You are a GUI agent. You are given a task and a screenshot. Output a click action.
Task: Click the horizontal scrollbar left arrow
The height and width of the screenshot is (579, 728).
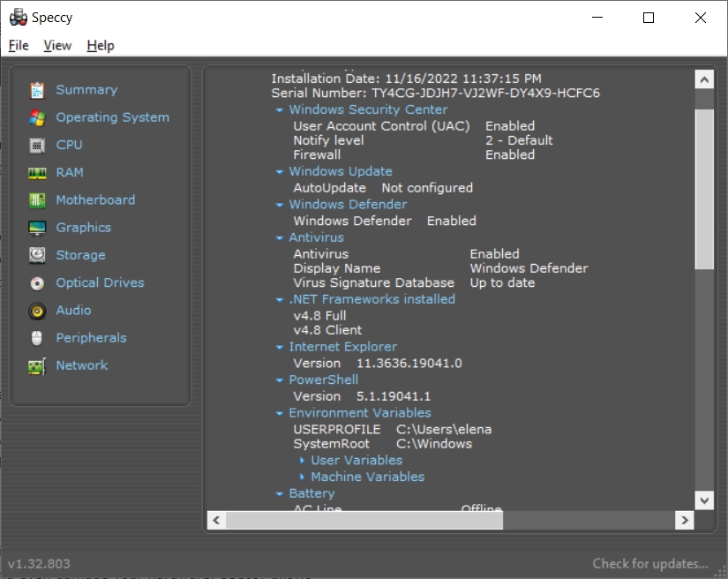[x=216, y=520]
